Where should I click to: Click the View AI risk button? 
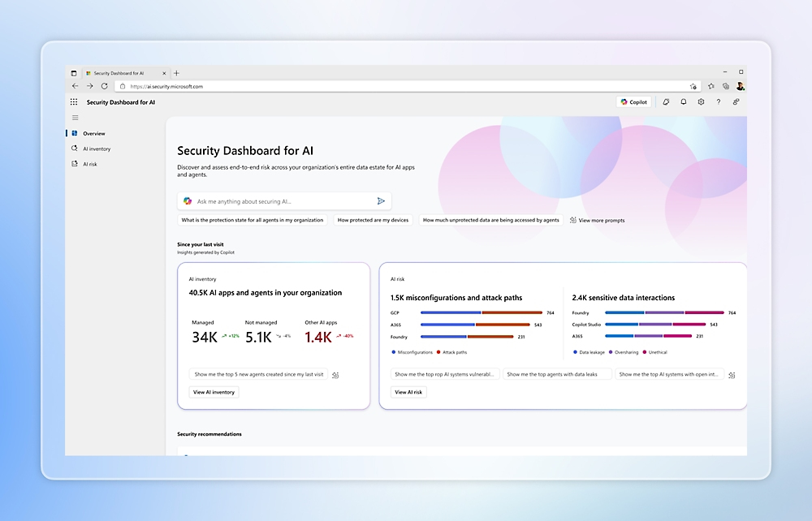(x=409, y=392)
